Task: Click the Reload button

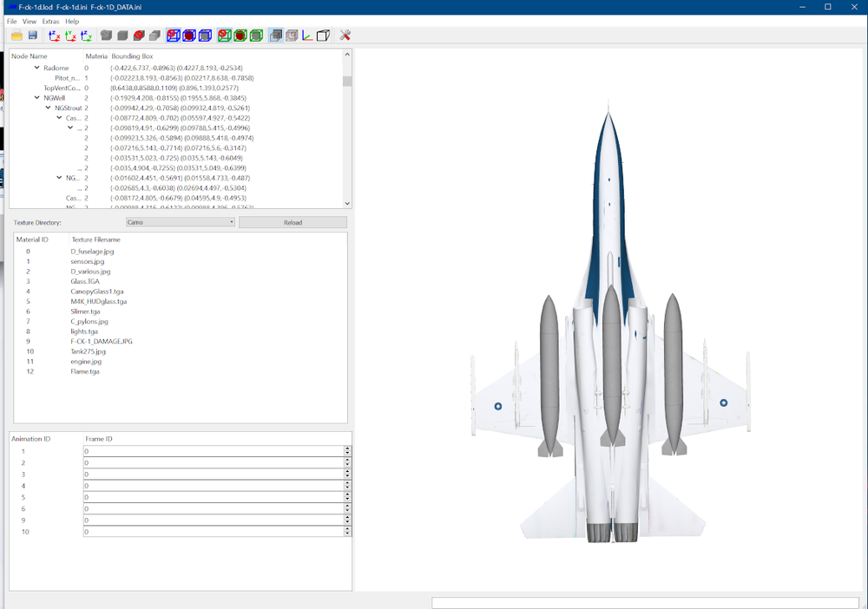Action: (x=293, y=222)
